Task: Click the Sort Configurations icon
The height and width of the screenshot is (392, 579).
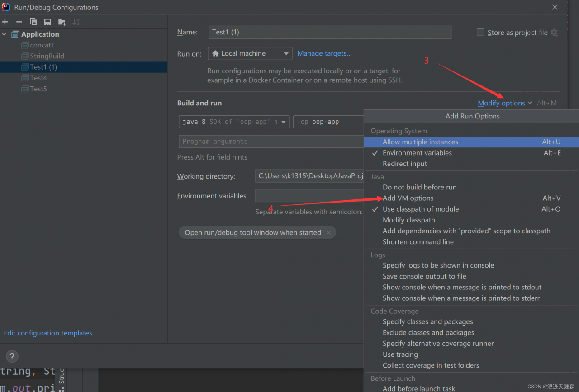Action: (76, 22)
